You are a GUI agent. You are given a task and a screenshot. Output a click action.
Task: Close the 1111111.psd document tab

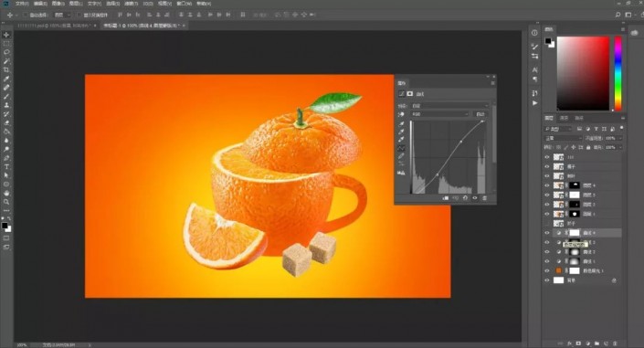pos(95,26)
